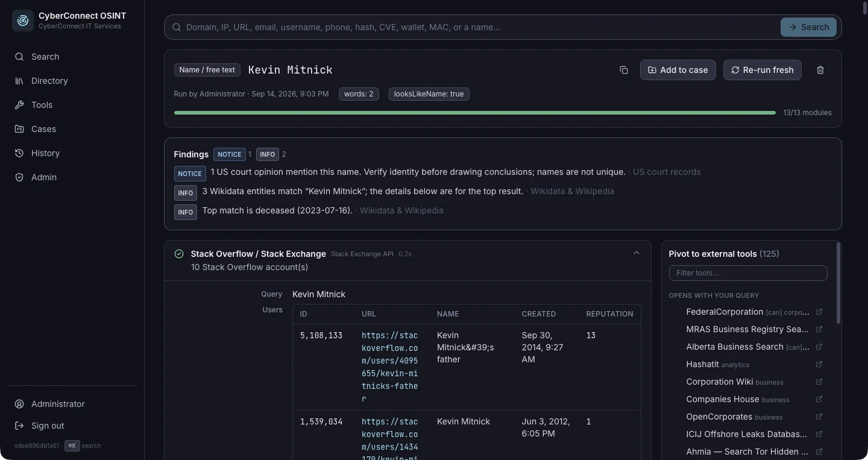Open Hashatit analytics external link icon
Viewport: 868px width, 460px height.
(x=819, y=364)
